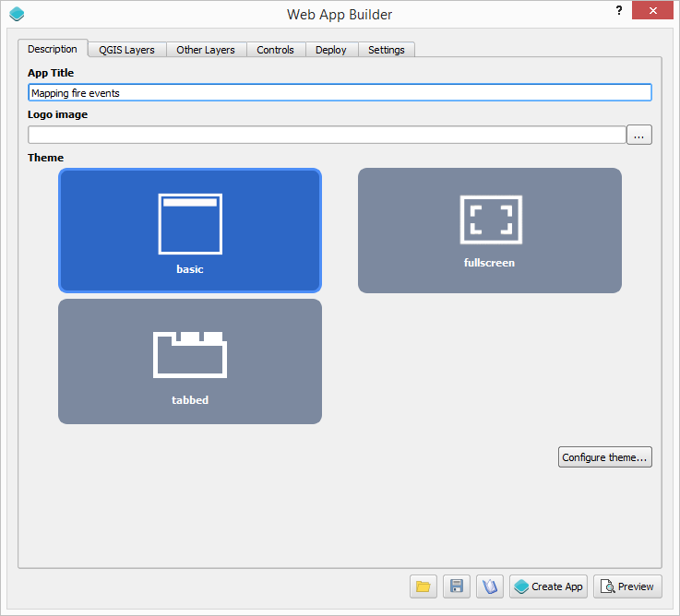
Task: Select the basic theme tile
Action: pos(190,231)
